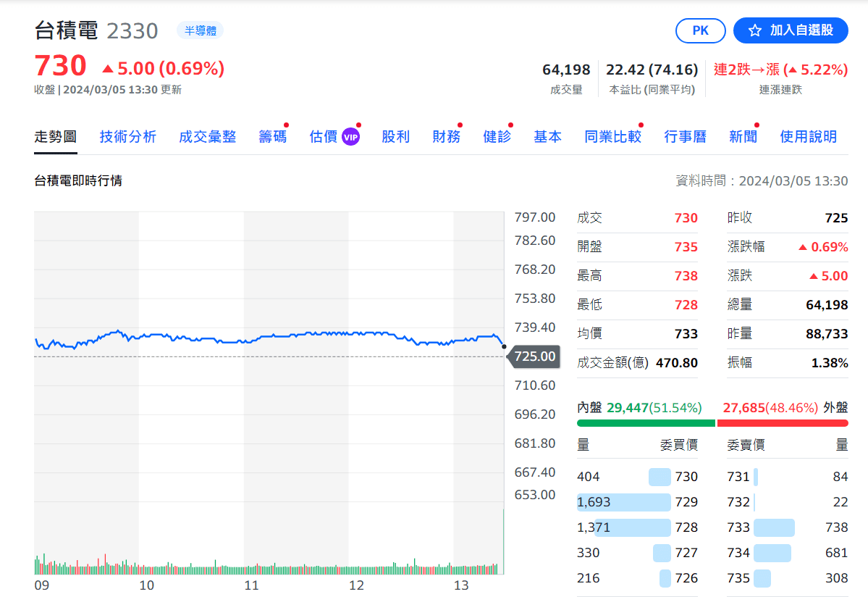Select the 基本 tab
The height and width of the screenshot is (597, 868).
(x=547, y=137)
